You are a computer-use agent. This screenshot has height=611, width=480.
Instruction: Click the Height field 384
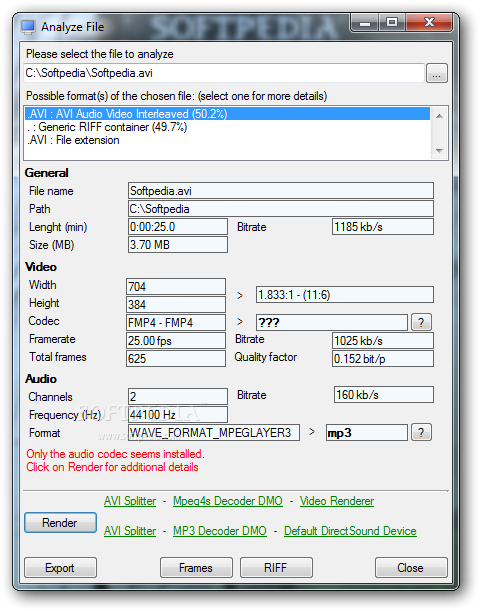point(176,304)
